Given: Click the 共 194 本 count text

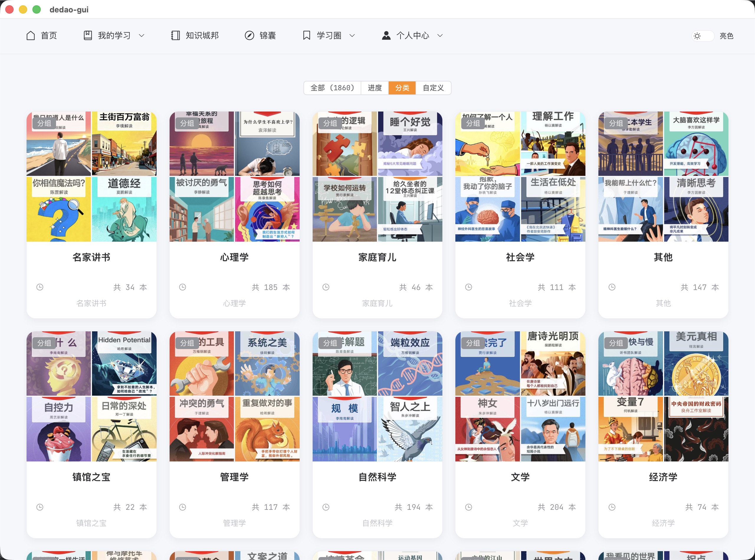Looking at the screenshot, I should [414, 507].
